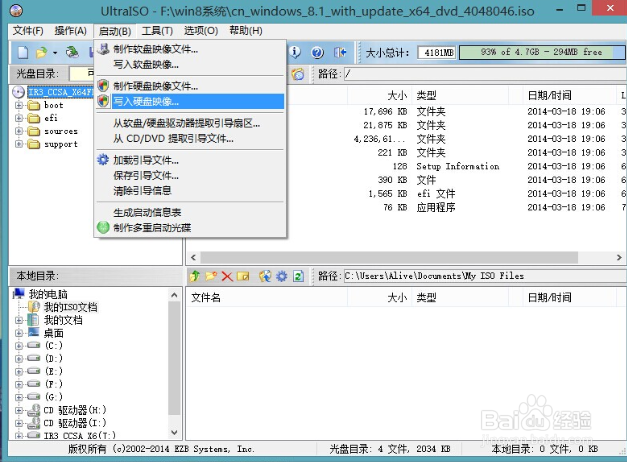Click the icon left of upper 路径 field
Viewport: 627px width, 462px height.
pos(298,74)
